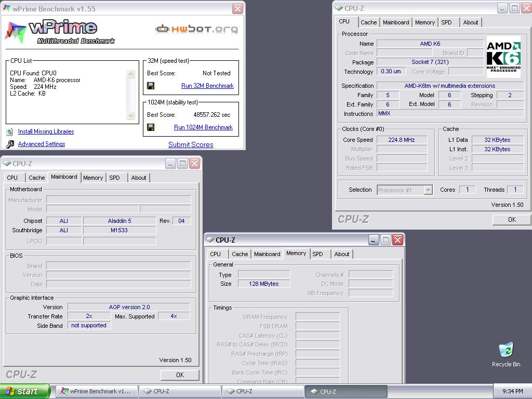Minimize the CPU-Z Mainboard window

pos(170,164)
